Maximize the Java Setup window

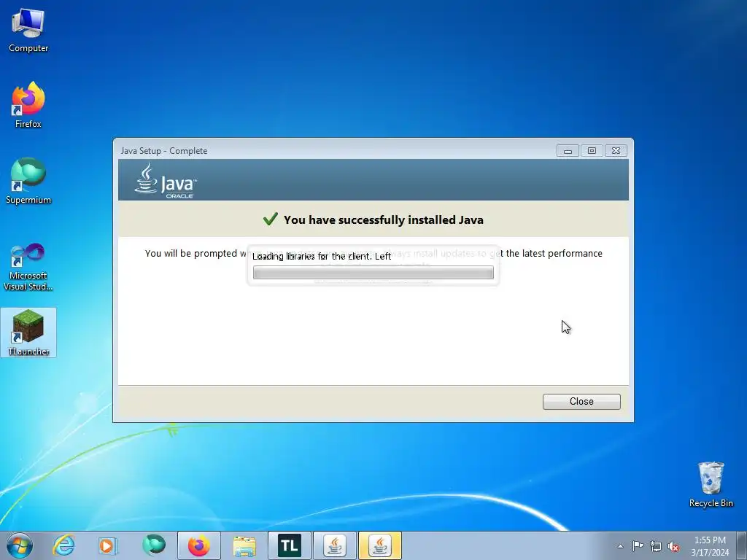click(592, 150)
